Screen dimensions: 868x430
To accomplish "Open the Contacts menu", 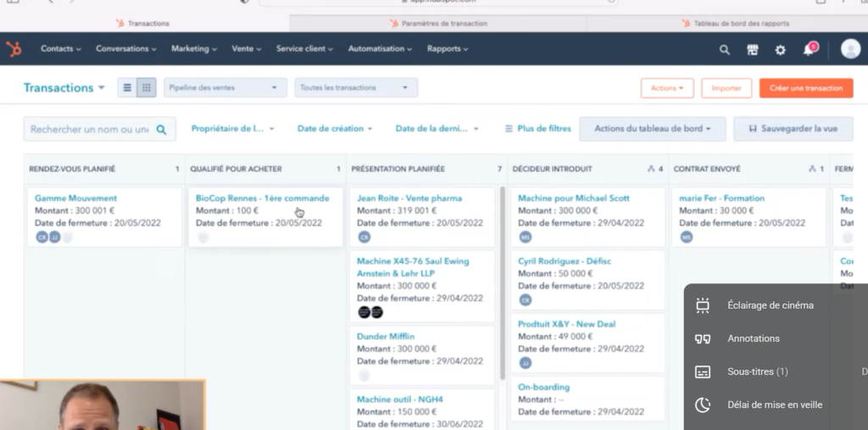I will pyautogui.click(x=61, y=49).
